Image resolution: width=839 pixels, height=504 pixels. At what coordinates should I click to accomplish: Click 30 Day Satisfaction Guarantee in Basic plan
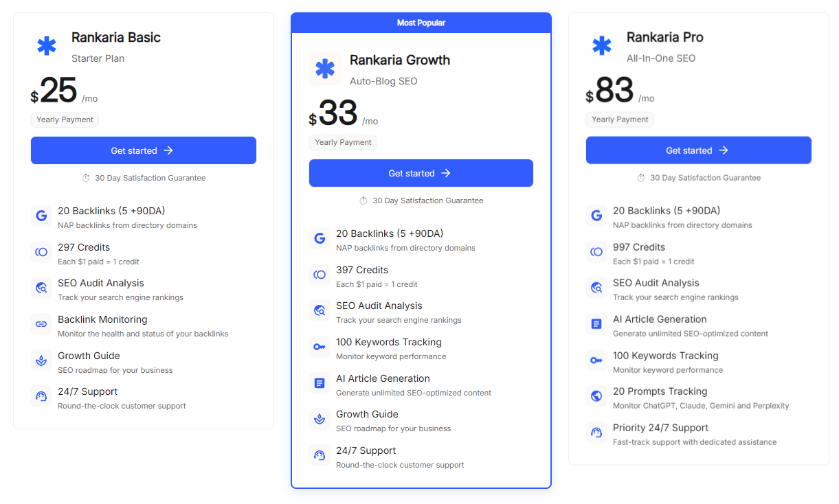150,178
